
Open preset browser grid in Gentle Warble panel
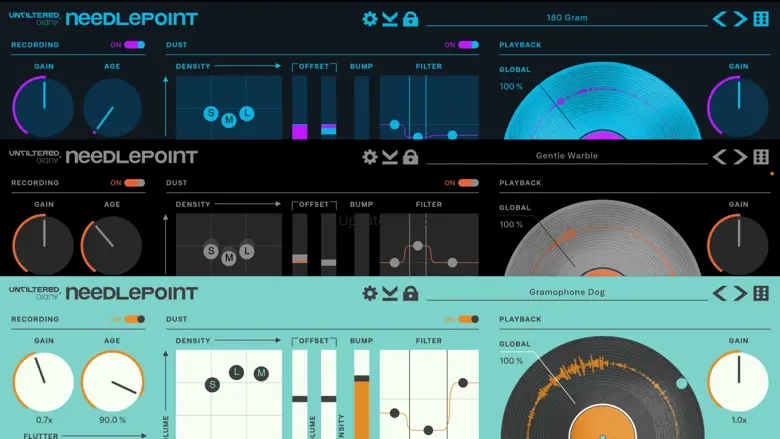[x=761, y=157]
